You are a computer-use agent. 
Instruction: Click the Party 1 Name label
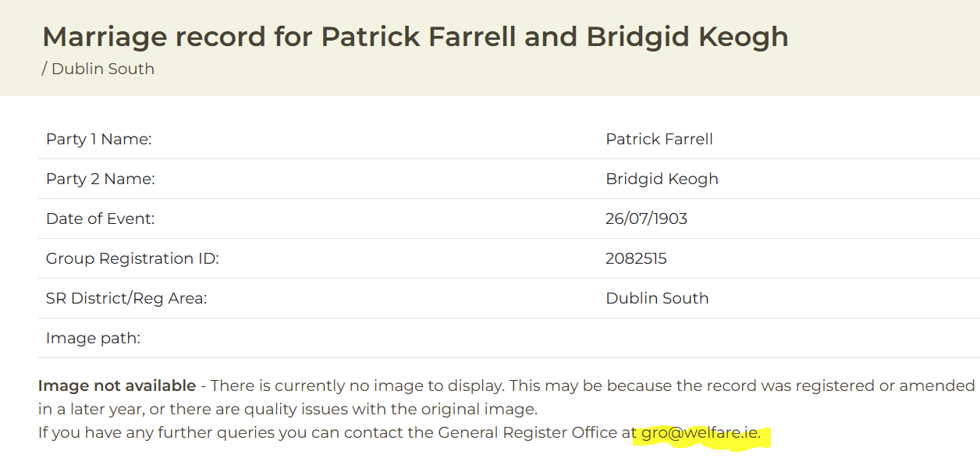98,139
